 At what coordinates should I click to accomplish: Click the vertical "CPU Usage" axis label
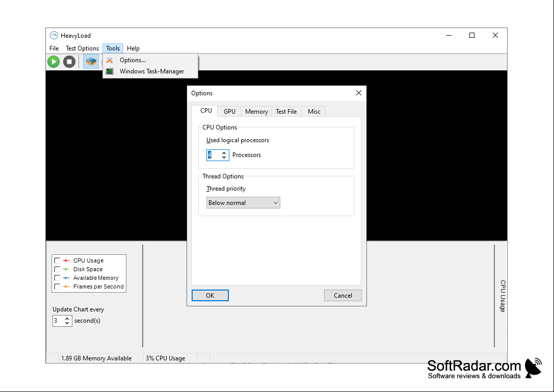[503, 296]
